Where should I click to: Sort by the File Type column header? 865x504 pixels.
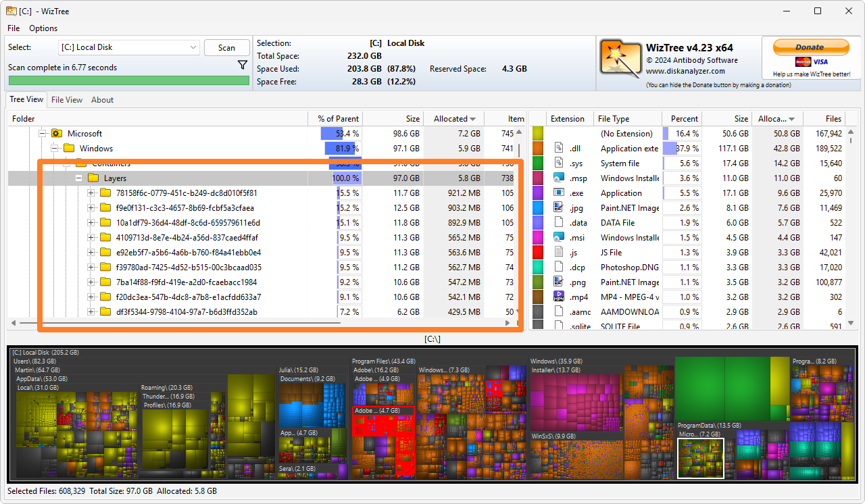[x=628, y=119]
